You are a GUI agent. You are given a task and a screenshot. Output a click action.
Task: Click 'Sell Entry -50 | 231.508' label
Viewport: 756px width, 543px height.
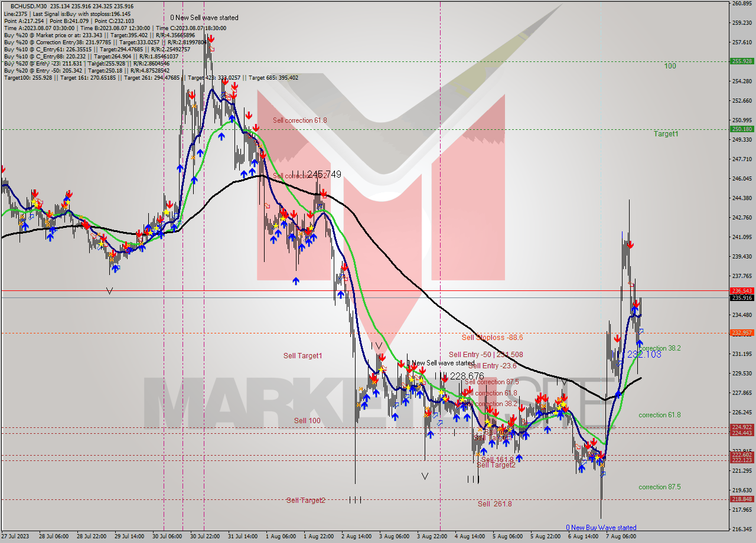(485, 355)
